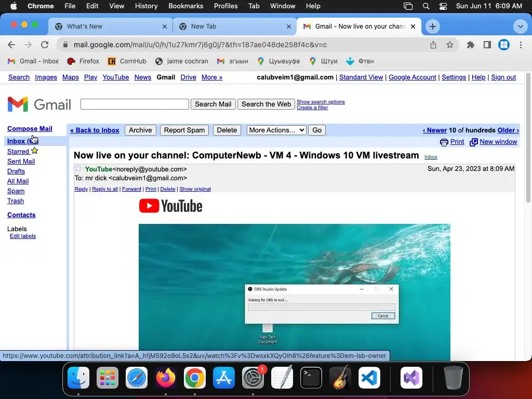This screenshot has height=399, width=532.
Task: Open the jaime cochran bookmark
Action: [181, 61]
